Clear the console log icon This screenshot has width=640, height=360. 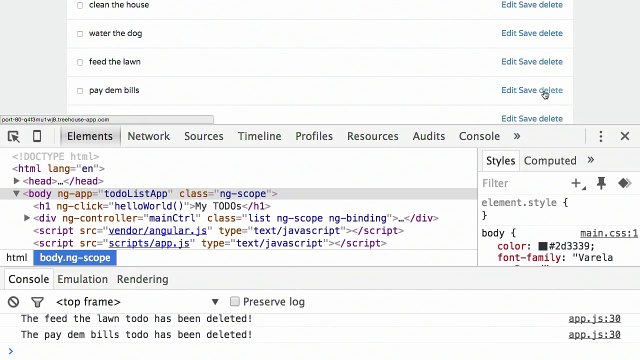(13, 302)
